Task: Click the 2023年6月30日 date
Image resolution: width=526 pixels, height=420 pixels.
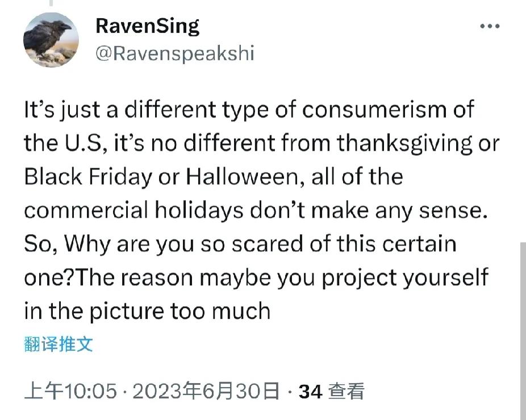Action: [206, 391]
